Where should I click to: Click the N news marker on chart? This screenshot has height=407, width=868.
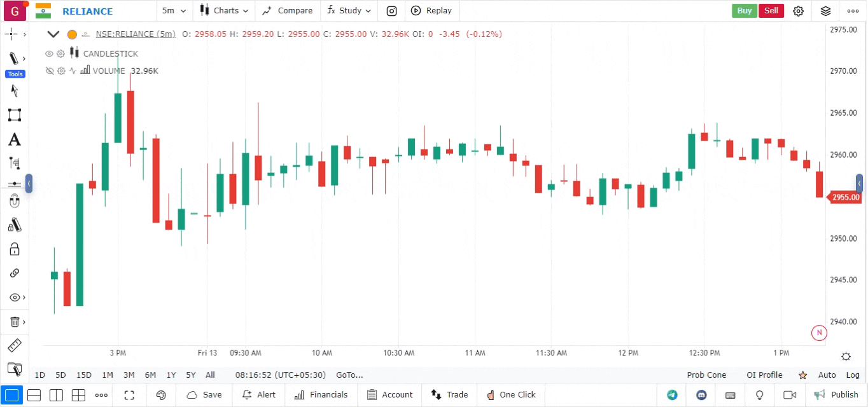point(819,333)
